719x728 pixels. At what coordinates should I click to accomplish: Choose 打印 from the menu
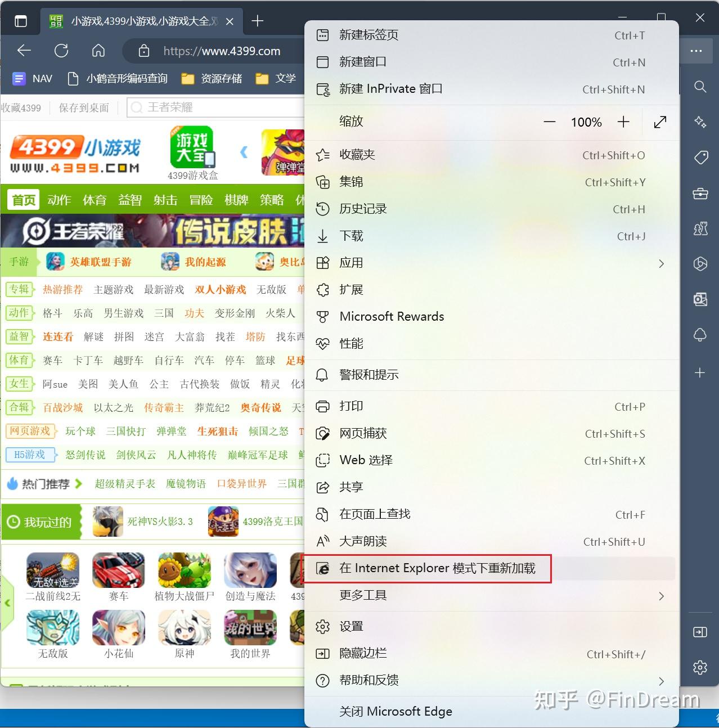click(x=492, y=406)
